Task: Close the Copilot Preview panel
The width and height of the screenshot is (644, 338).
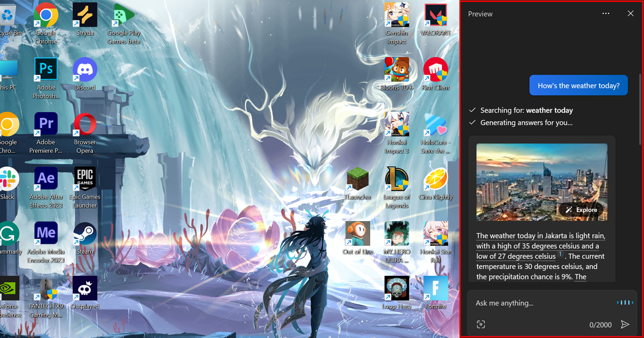Action: tap(631, 13)
